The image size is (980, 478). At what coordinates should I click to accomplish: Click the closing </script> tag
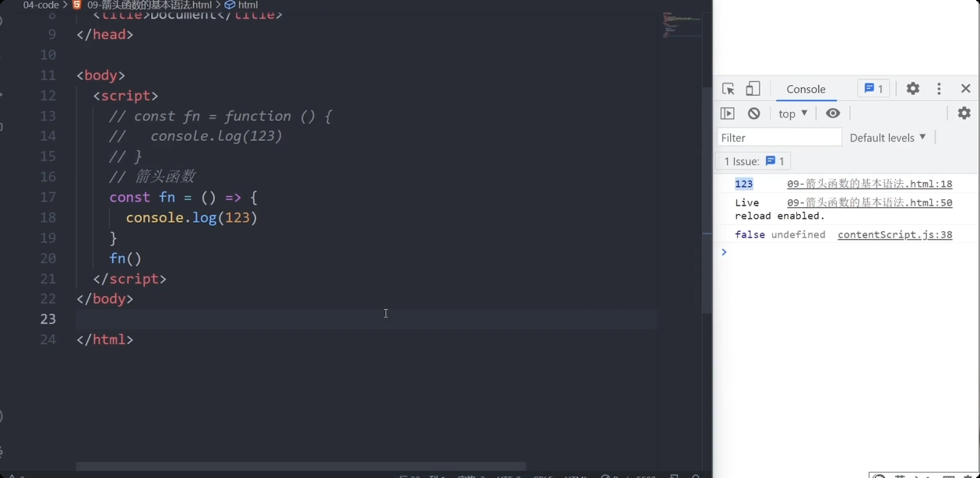click(129, 279)
